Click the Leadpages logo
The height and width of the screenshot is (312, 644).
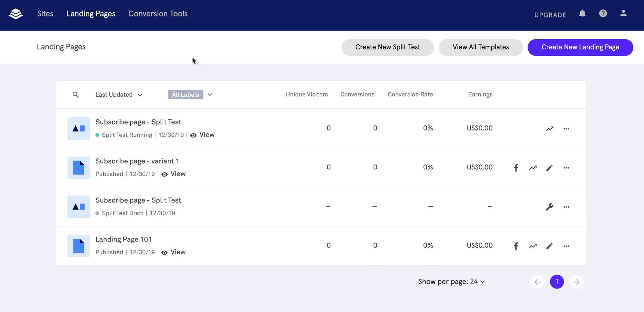16,13
